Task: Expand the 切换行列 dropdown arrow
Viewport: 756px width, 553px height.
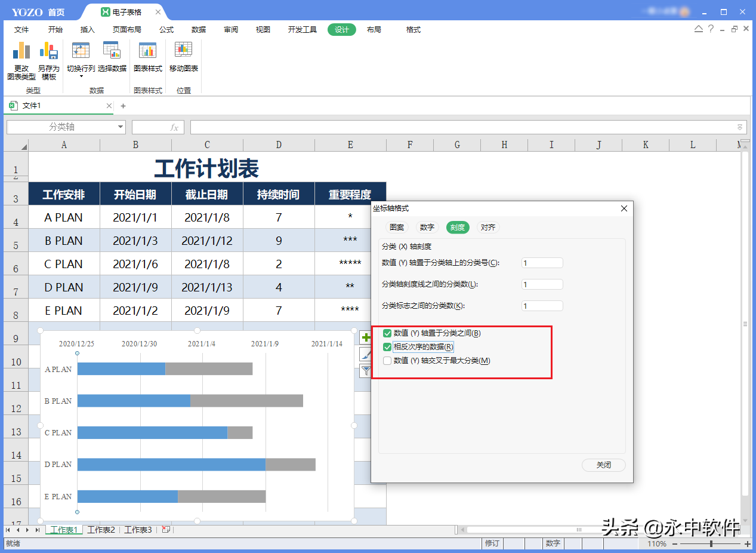Action: point(81,76)
